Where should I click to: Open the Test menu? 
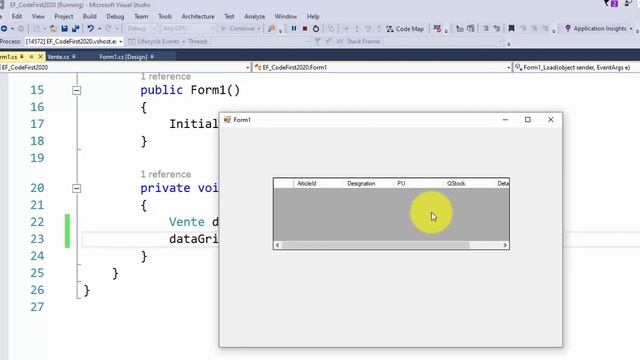click(x=229, y=16)
